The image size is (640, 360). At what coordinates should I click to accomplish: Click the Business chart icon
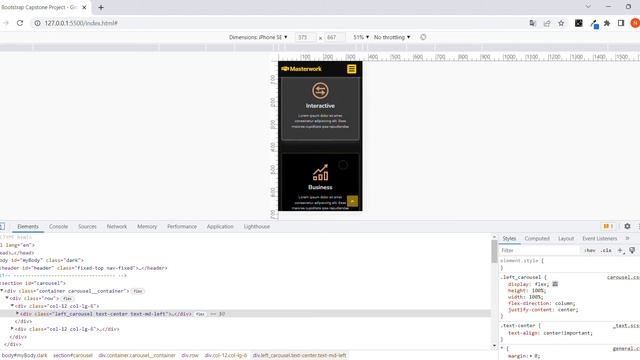[x=320, y=173]
